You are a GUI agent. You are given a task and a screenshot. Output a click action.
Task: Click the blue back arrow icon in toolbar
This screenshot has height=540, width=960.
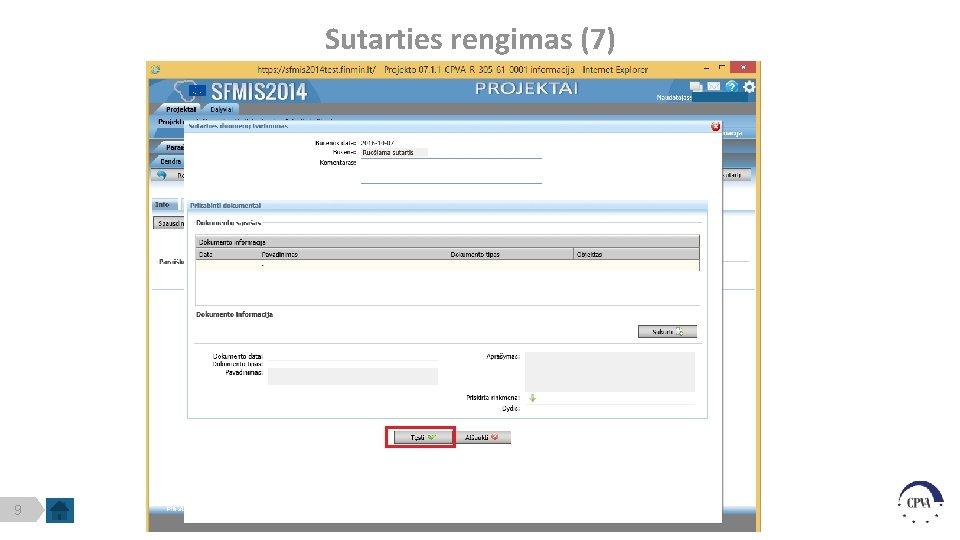[162, 175]
